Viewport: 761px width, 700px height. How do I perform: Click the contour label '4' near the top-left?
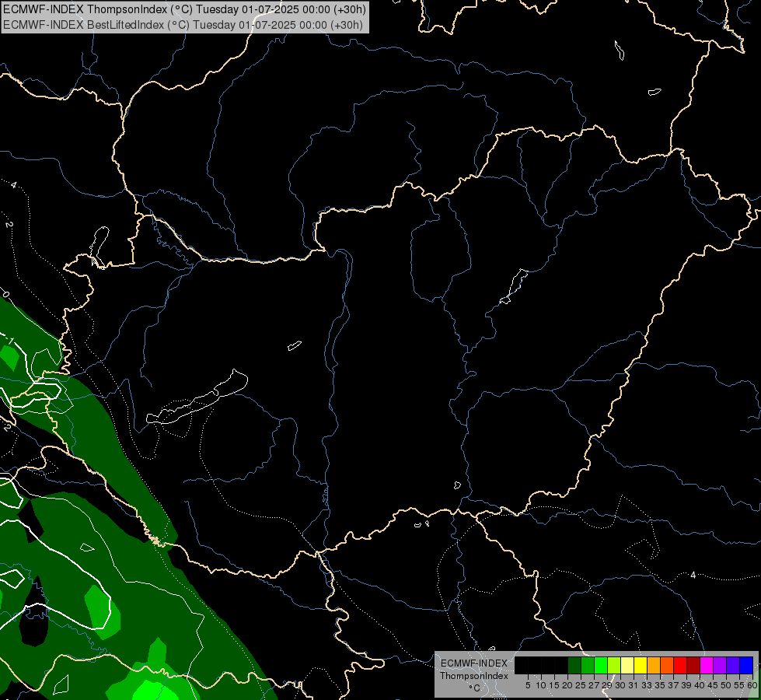click(13, 185)
